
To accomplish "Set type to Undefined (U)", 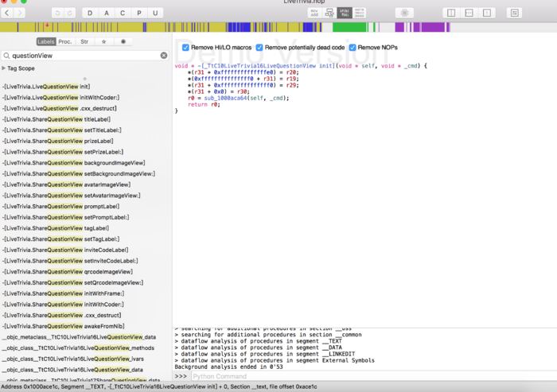I will pos(155,14).
